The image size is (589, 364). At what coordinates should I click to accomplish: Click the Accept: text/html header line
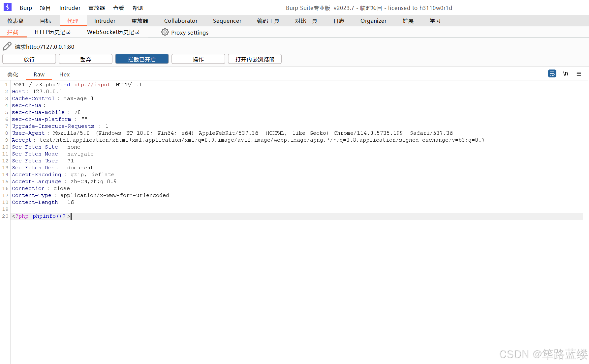coord(248,140)
